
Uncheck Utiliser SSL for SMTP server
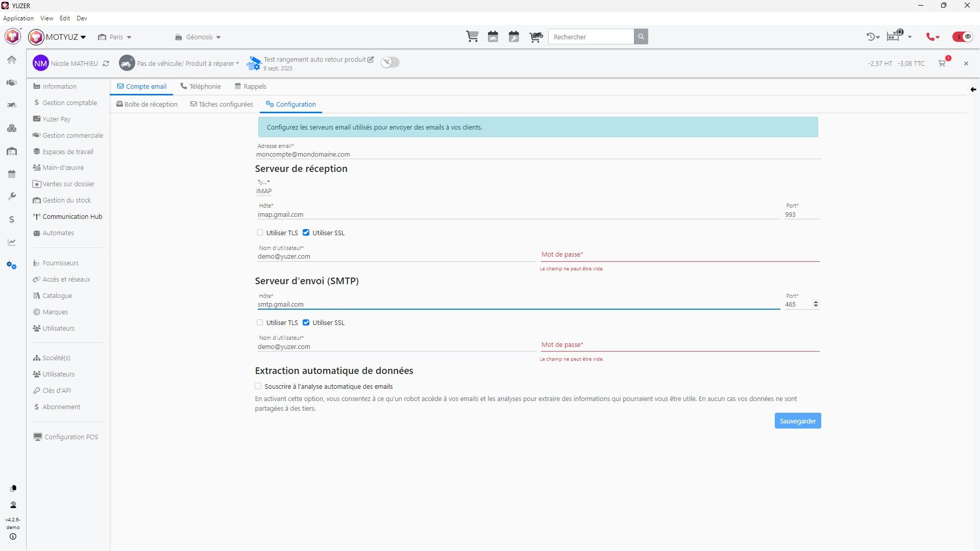coord(306,322)
